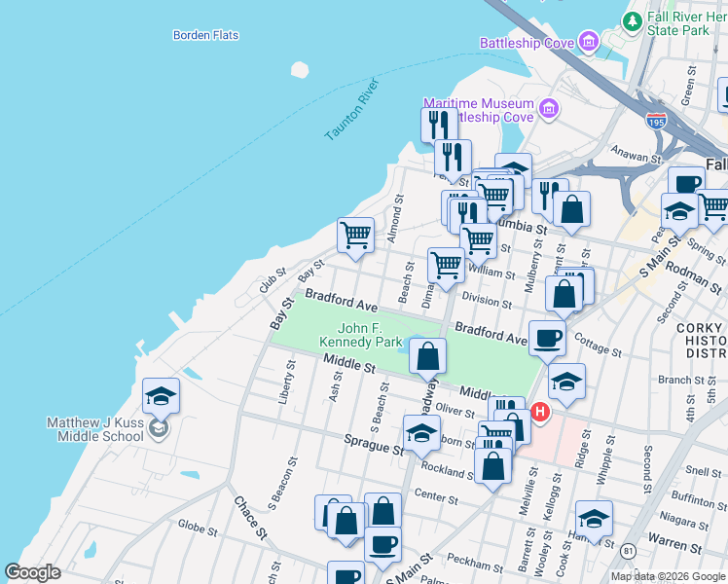The image size is (728, 584).
Task: Click the Liberty St label
Action: tap(286, 383)
